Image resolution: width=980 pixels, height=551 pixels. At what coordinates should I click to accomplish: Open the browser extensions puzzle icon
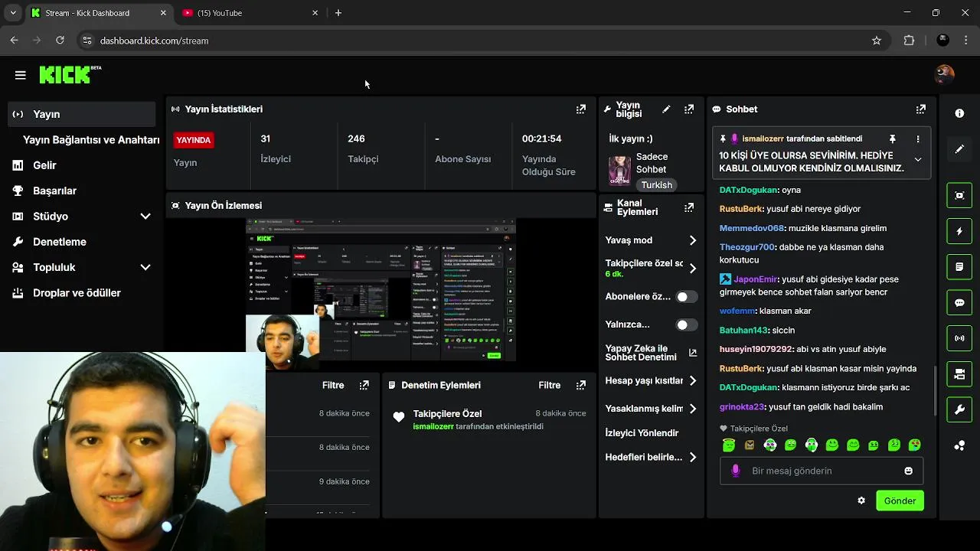coord(909,41)
